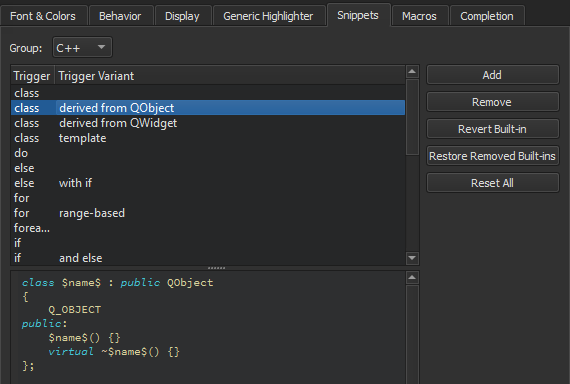Click the splitter handle above code editor
Image resolution: width=570 pixels, height=384 pixels.
tap(216, 268)
